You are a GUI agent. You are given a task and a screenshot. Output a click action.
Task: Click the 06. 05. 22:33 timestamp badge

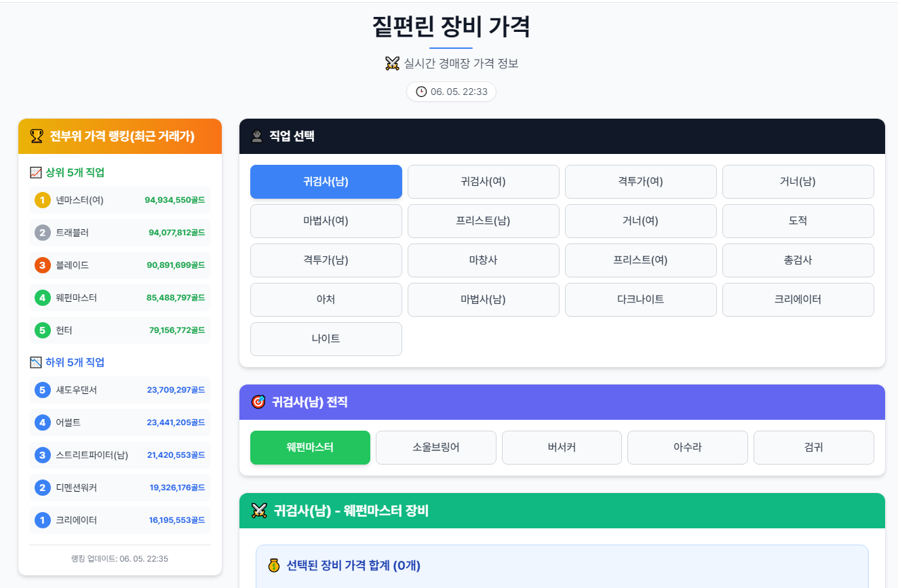click(451, 92)
